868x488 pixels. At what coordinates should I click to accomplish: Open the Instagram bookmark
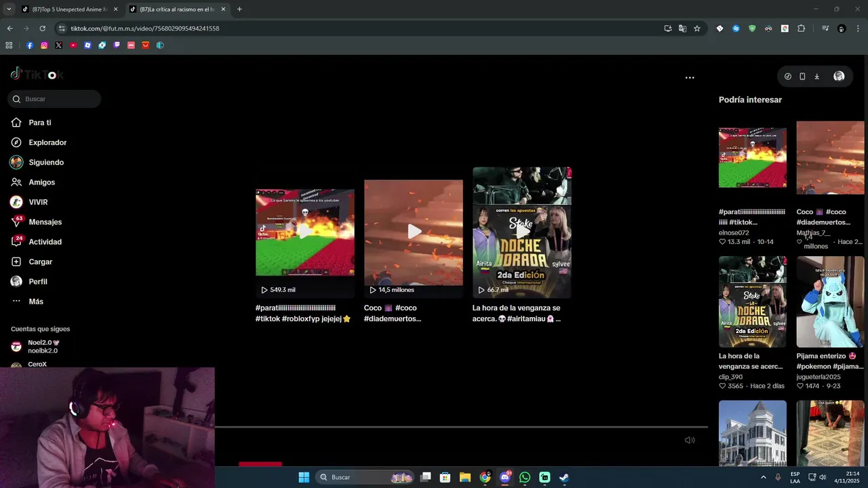pyautogui.click(x=44, y=45)
